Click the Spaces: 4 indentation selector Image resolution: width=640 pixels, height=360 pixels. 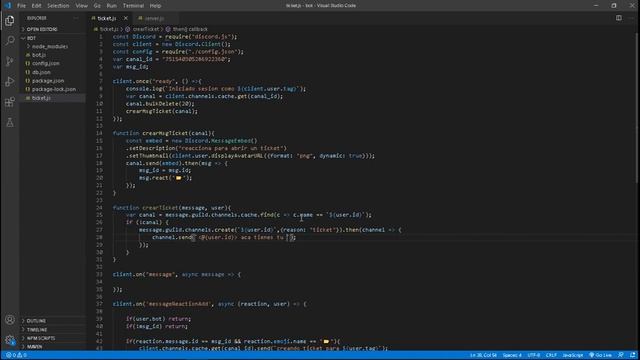click(512, 355)
